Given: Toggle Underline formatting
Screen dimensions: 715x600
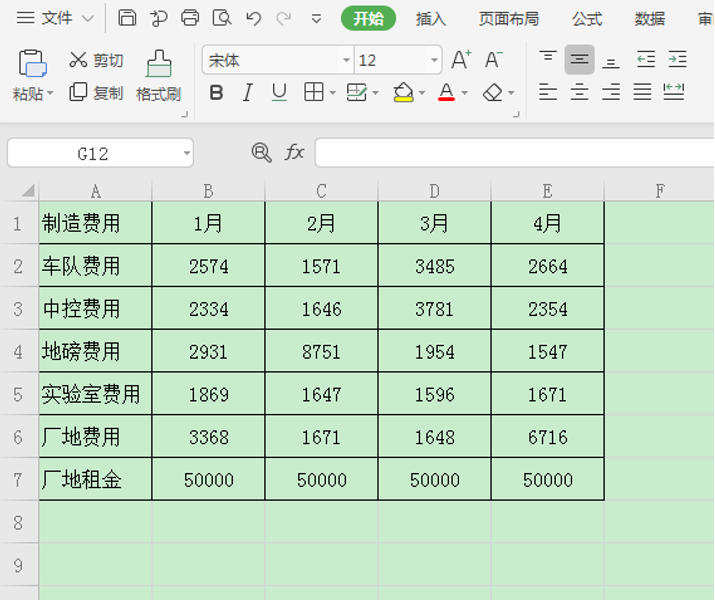Looking at the screenshot, I should 279,93.
